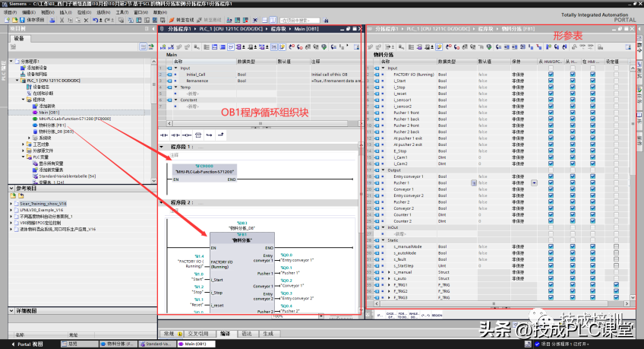Click the new project icon in main toolbar
Image resolution: width=644 pixels, height=349 pixels.
[x=7, y=20]
